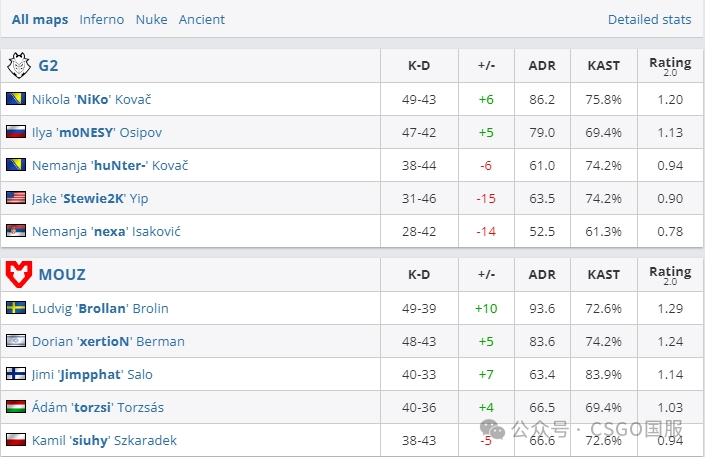Open the Detailed stats link

click(x=649, y=19)
